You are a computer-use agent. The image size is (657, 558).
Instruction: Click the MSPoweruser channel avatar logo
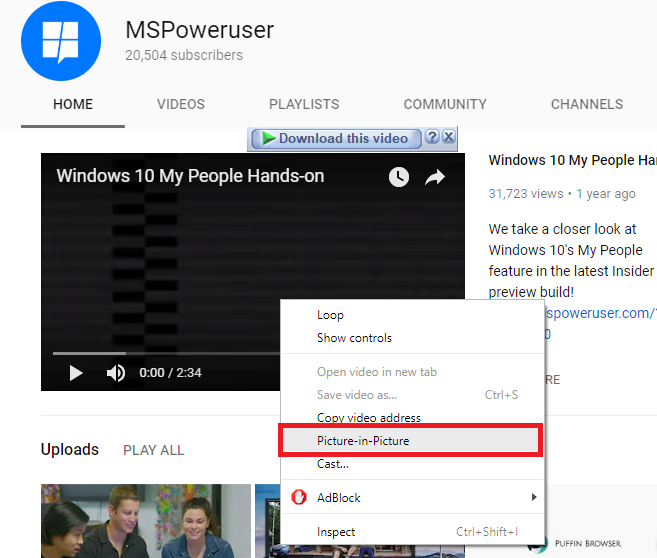pyautogui.click(x=61, y=41)
